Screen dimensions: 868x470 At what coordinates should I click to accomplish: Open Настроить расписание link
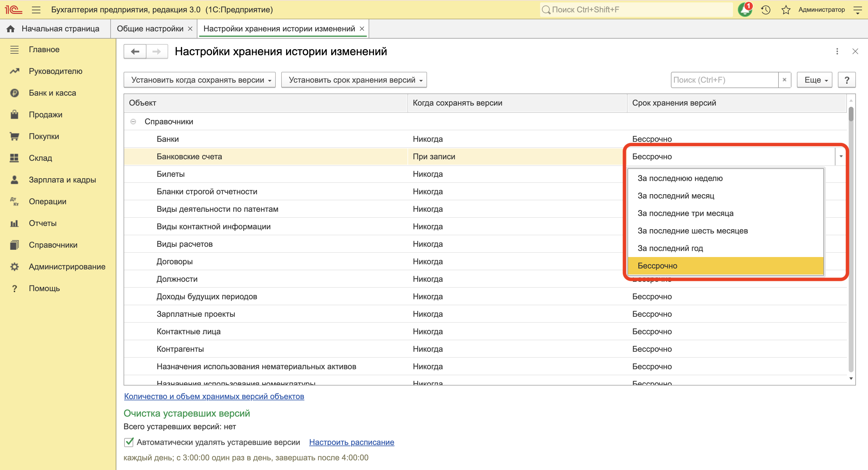click(351, 442)
